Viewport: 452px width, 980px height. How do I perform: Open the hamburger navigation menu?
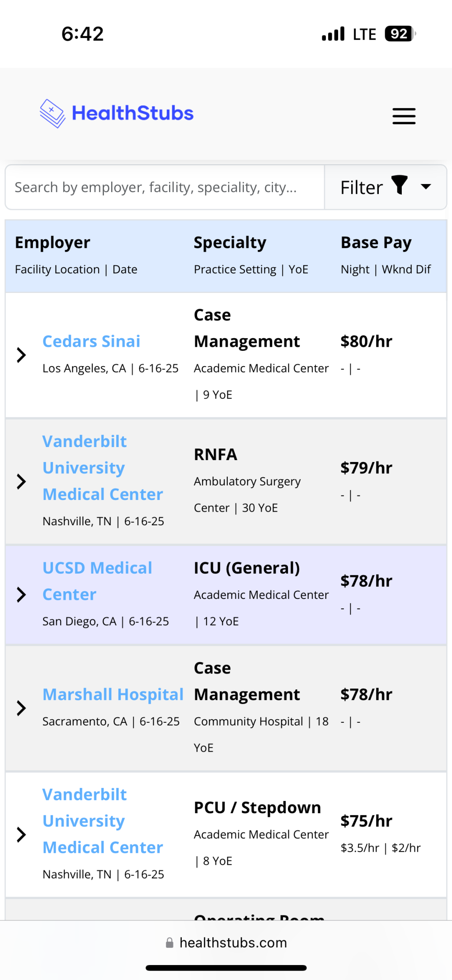[404, 116]
